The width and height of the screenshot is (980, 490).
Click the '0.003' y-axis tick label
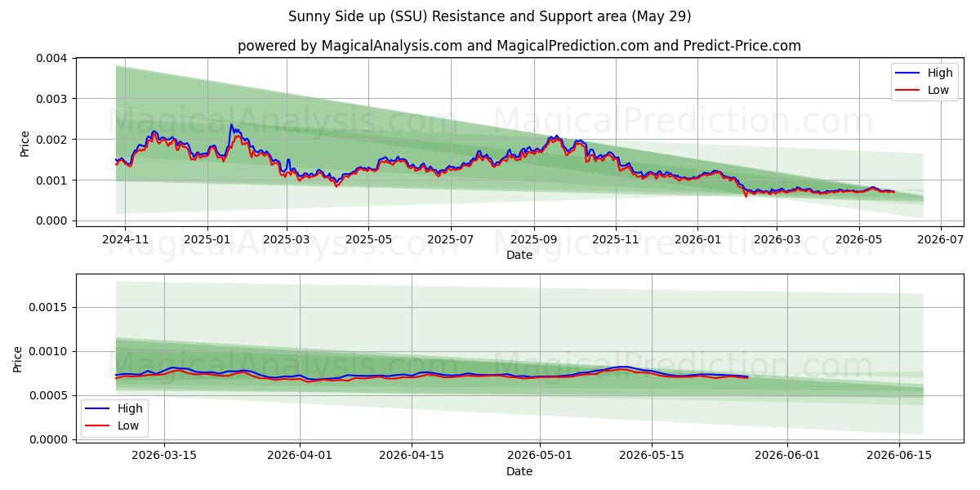tap(53, 99)
